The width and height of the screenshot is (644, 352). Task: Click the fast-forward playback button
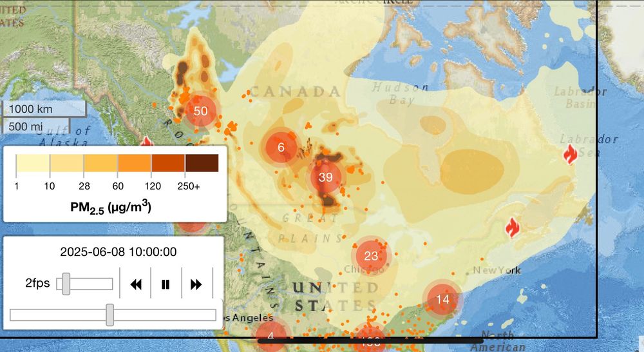click(196, 284)
